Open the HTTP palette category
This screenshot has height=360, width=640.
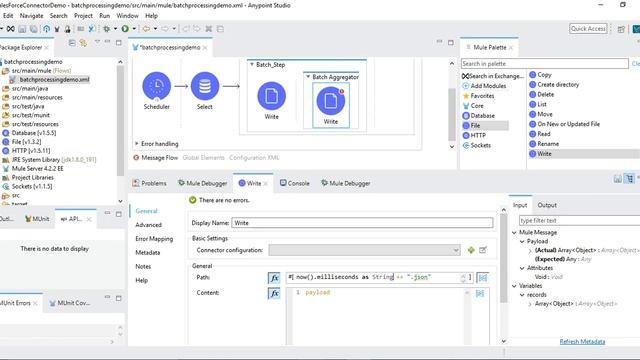coord(474,135)
